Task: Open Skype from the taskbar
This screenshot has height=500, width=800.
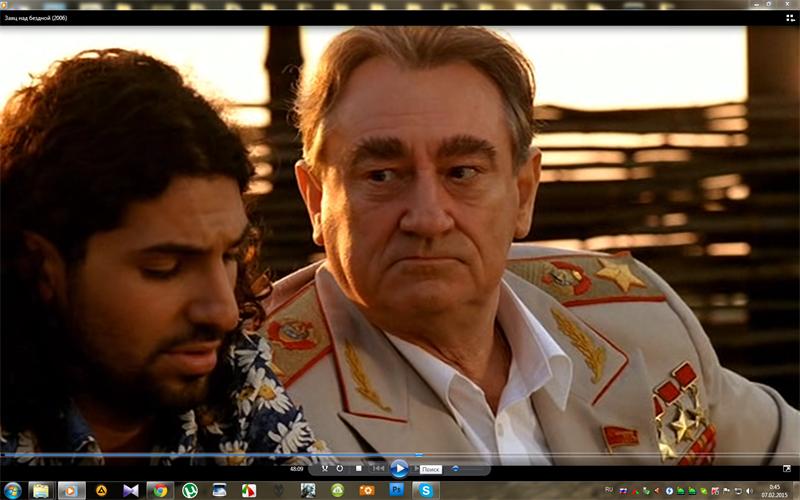Action: pyautogui.click(x=426, y=490)
